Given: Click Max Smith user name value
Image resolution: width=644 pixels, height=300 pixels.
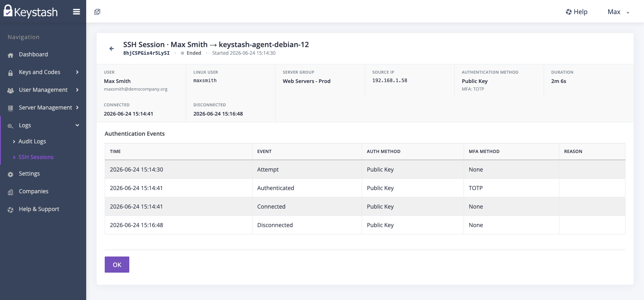Looking at the screenshot, I should click(x=117, y=81).
